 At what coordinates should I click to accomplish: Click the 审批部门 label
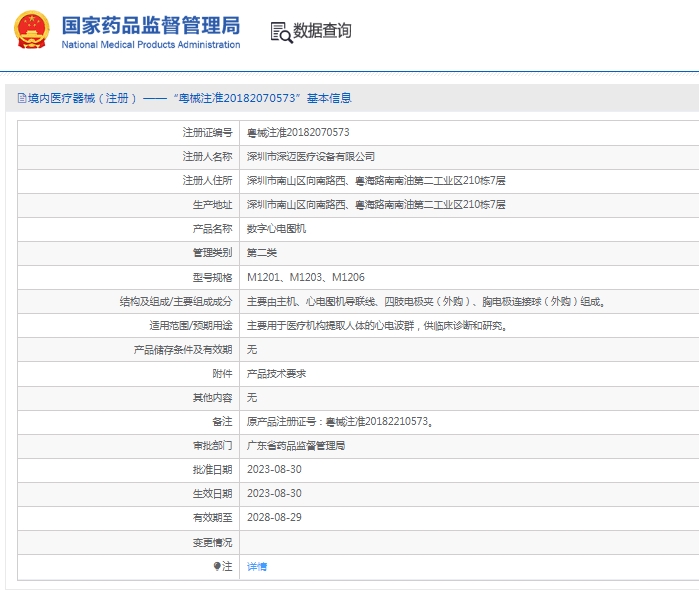click(x=212, y=445)
